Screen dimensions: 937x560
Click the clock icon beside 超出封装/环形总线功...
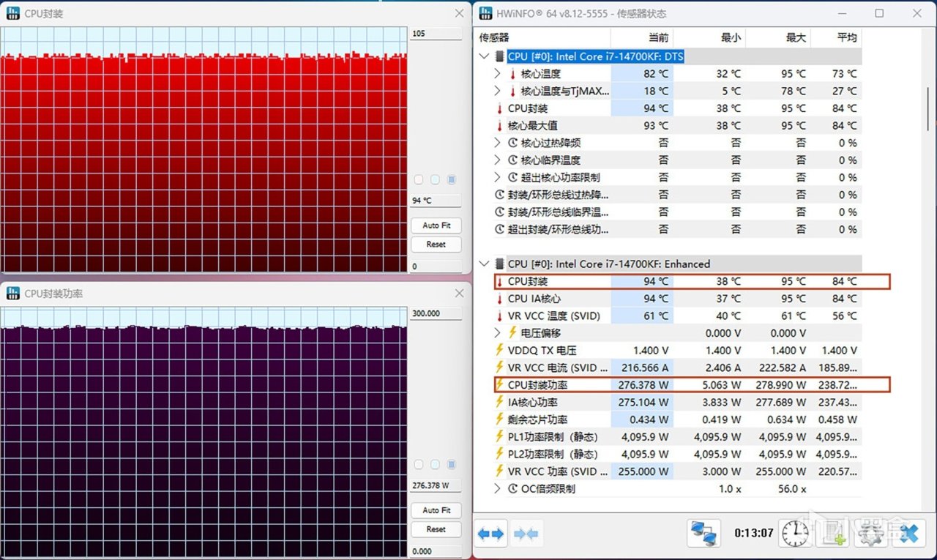coord(500,230)
